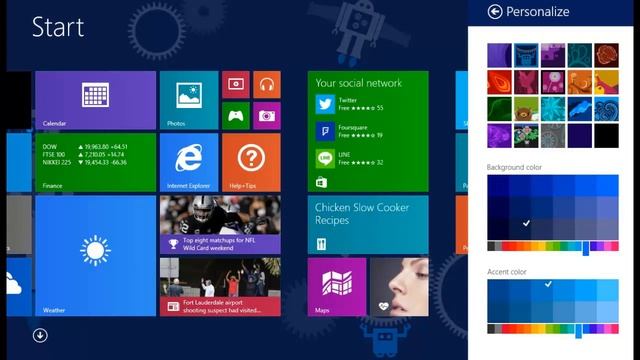640x360 pixels.
Task: Show all apps with down arrow
Action: pos(40,336)
